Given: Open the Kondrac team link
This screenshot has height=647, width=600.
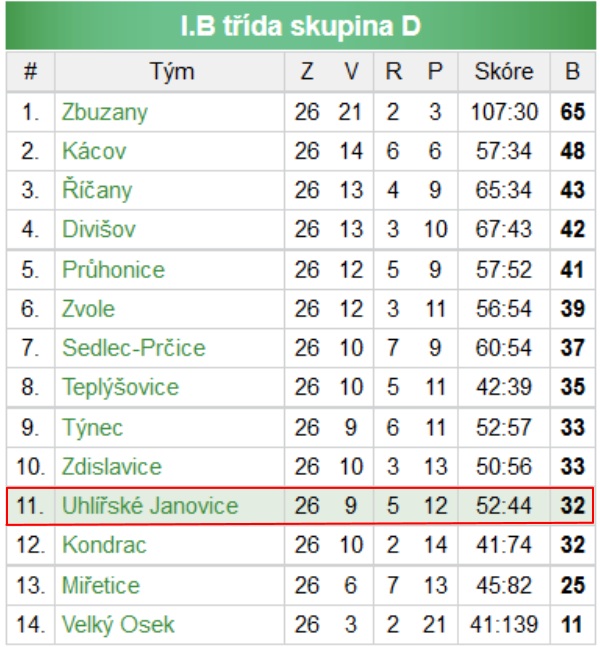Looking at the screenshot, I should tap(104, 545).
